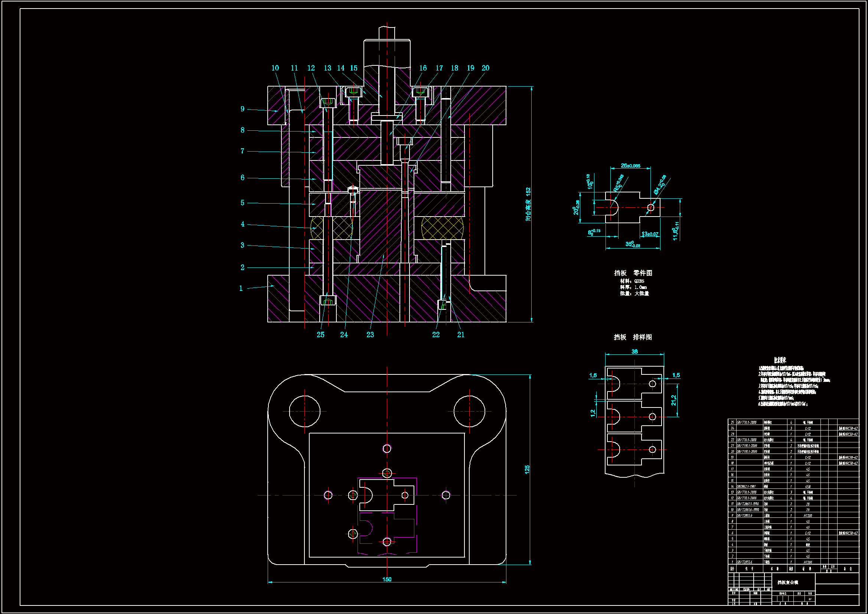
Task: Select the 150 width dimension text
Action: [x=387, y=579]
